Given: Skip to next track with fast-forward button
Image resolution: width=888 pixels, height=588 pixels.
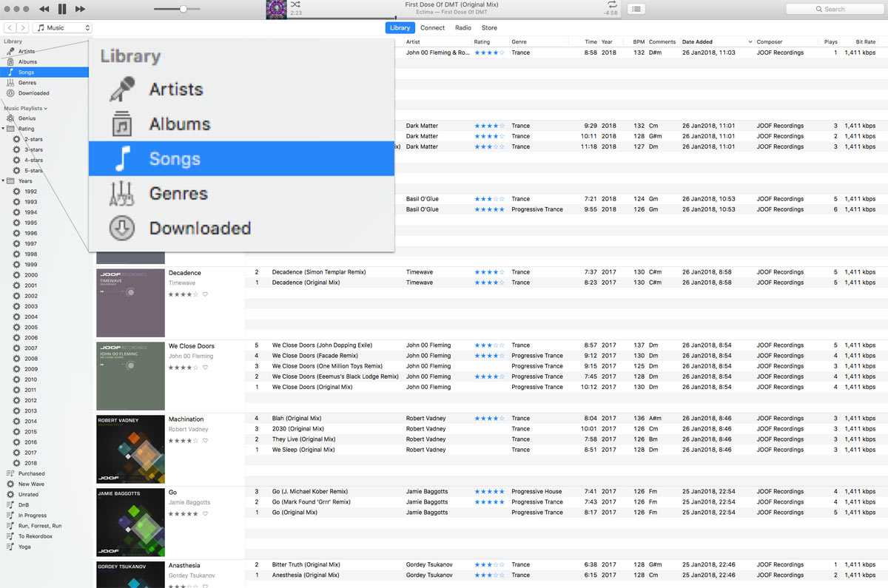Looking at the screenshot, I should tap(80, 9).
